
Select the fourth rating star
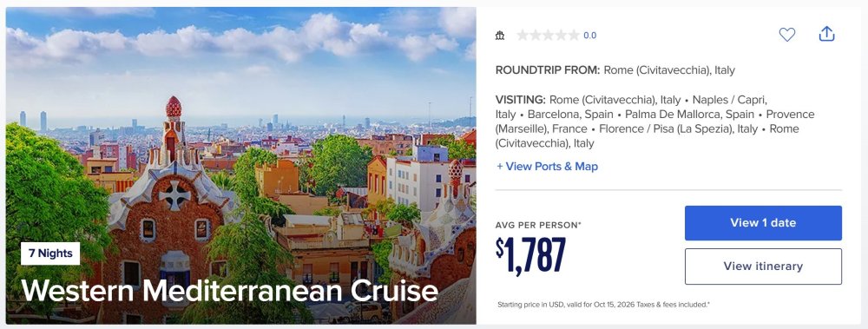[x=561, y=36]
